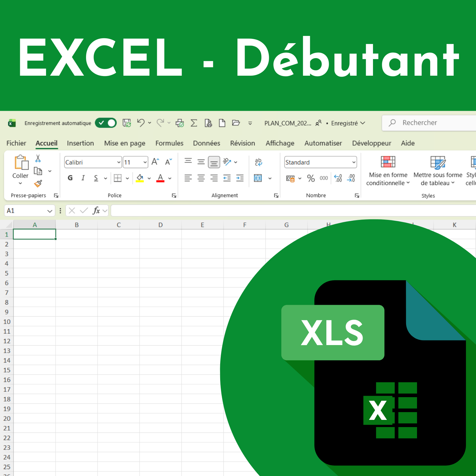The image size is (476, 476).
Task: Toggle underline S formatting
Action: [x=96, y=178]
